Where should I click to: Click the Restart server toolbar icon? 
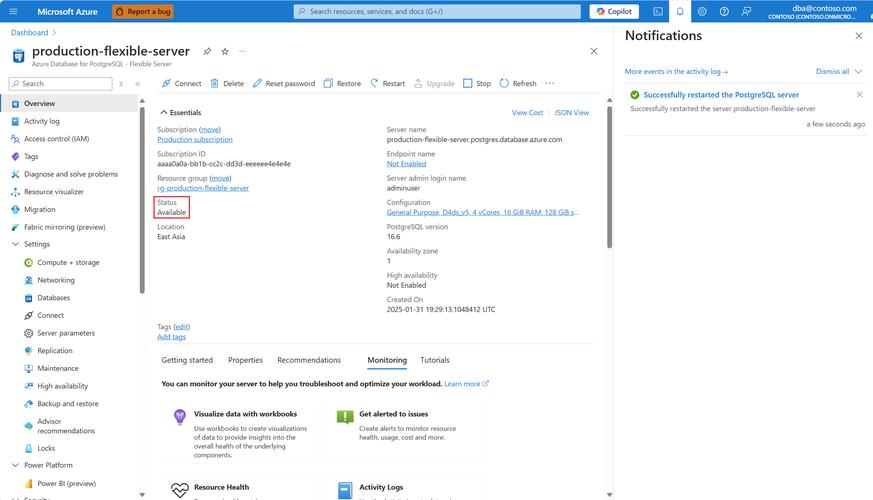(375, 84)
